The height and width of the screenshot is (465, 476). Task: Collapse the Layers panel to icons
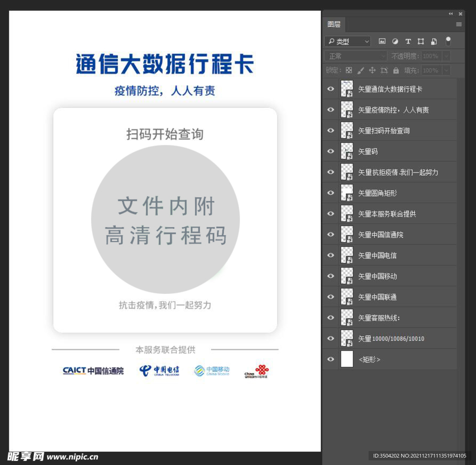(x=450, y=13)
